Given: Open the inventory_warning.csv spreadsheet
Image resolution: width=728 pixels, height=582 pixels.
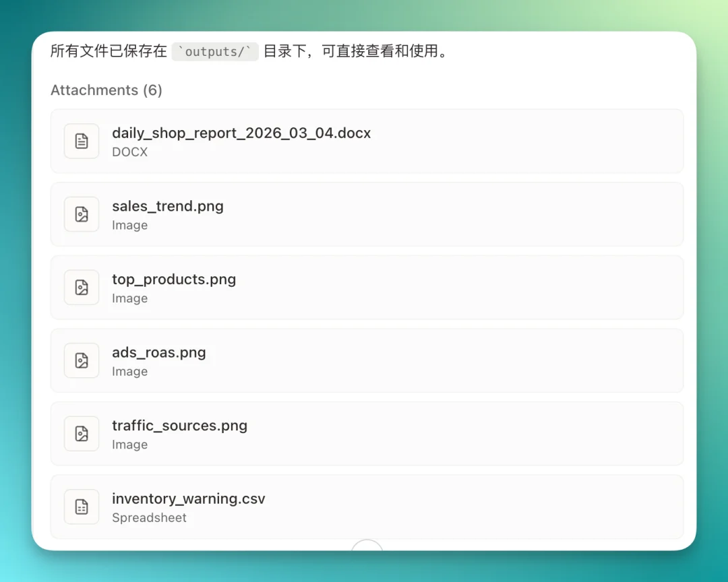Looking at the screenshot, I should [x=367, y=507].
